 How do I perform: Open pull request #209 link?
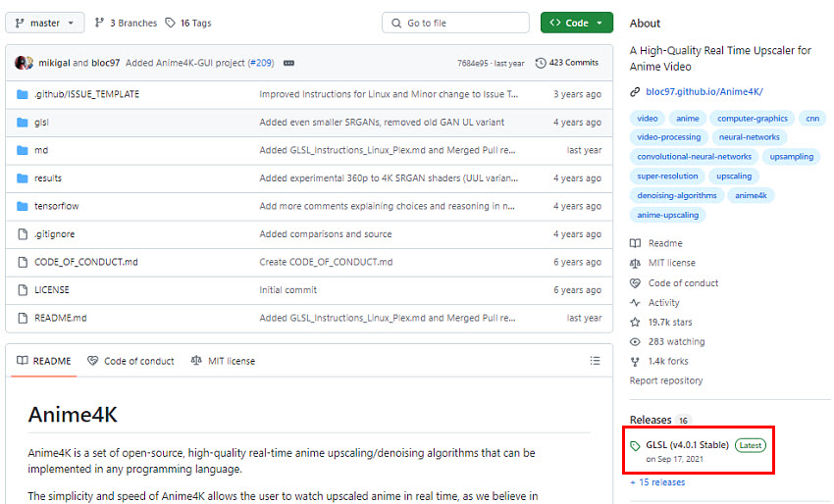click(x=261, y=63)
